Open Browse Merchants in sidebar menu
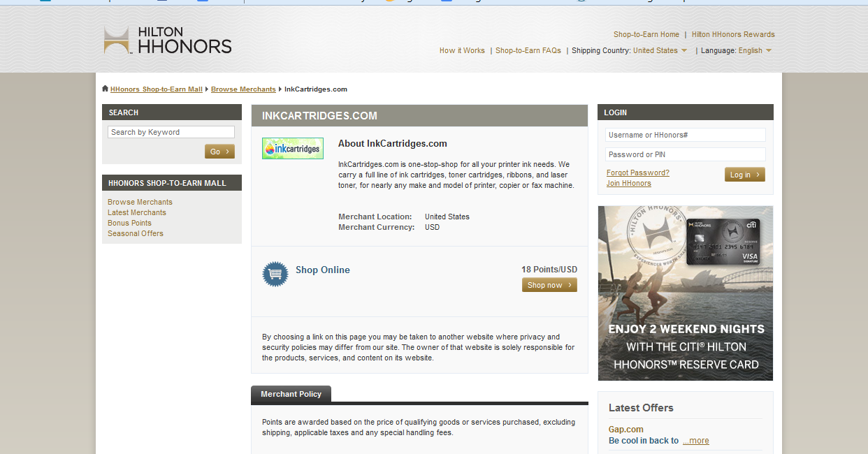 140,202
